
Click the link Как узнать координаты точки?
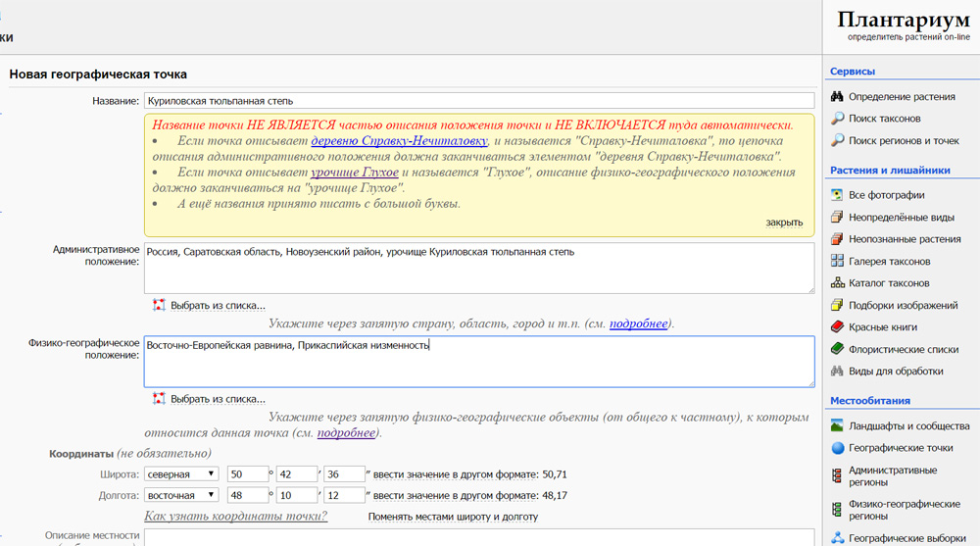tap(235, 517)
